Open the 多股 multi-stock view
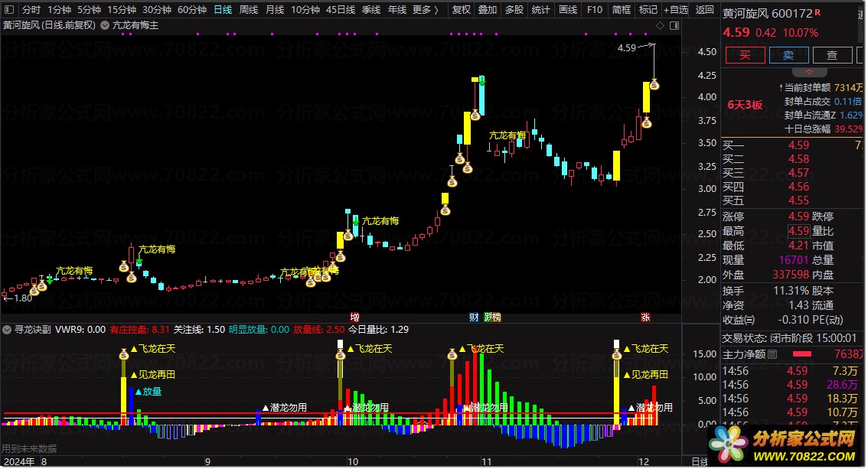The height and width of the screenshot is (469, 868). [514, 9]
